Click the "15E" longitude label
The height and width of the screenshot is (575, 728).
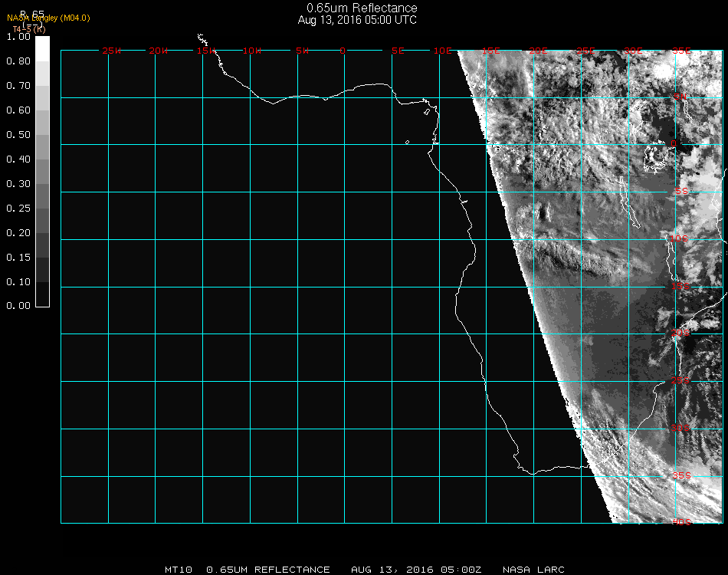pos(490,51)
